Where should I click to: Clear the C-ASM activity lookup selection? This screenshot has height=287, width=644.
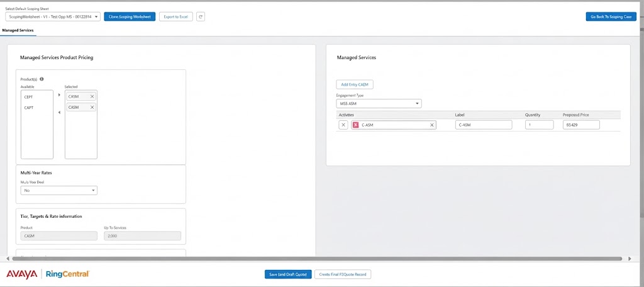coord(431,125)
